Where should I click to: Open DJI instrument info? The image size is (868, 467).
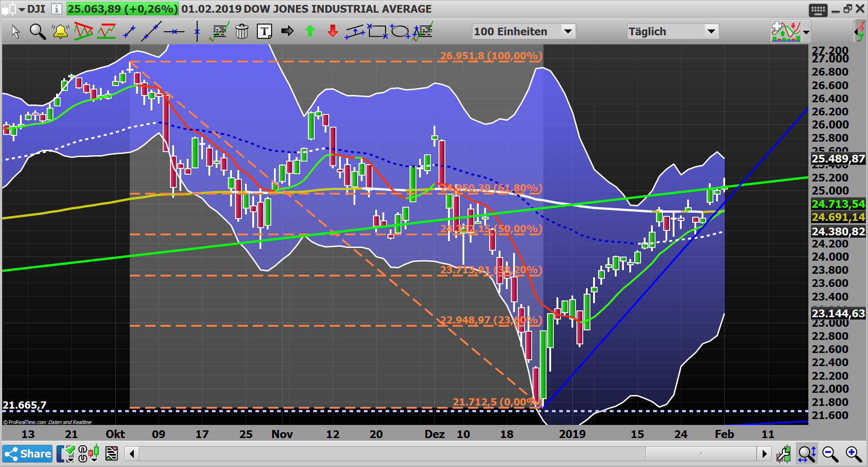point(57,9)
